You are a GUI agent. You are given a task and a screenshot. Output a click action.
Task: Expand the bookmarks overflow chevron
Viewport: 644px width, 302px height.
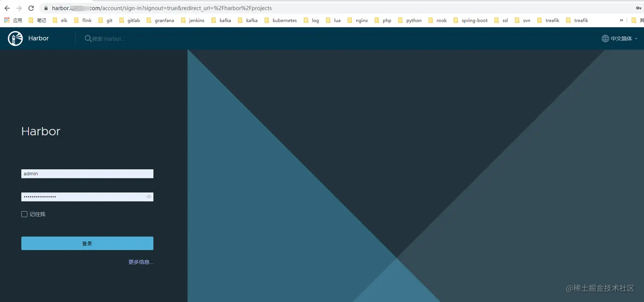coord(621,20)
